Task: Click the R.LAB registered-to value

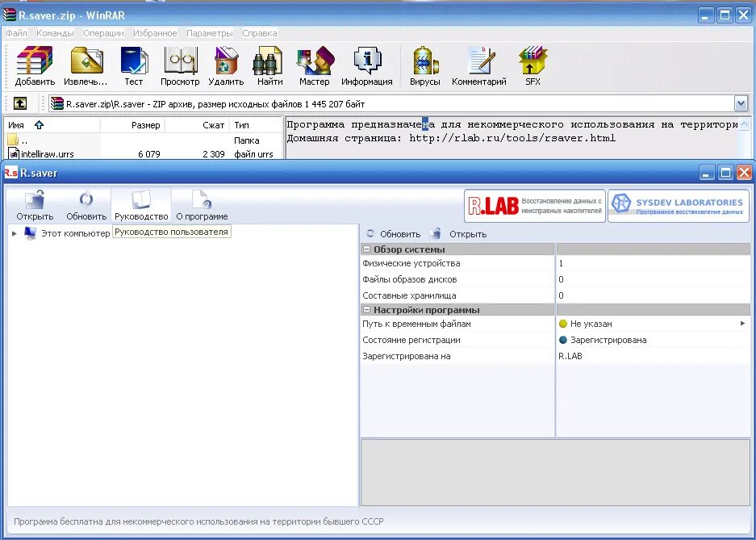Action: (570, 356)
